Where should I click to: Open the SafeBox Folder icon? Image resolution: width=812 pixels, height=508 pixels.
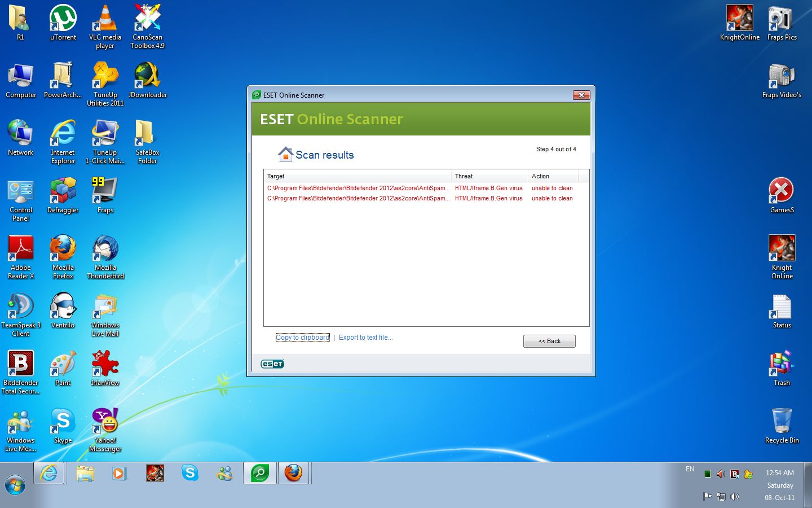147,142
